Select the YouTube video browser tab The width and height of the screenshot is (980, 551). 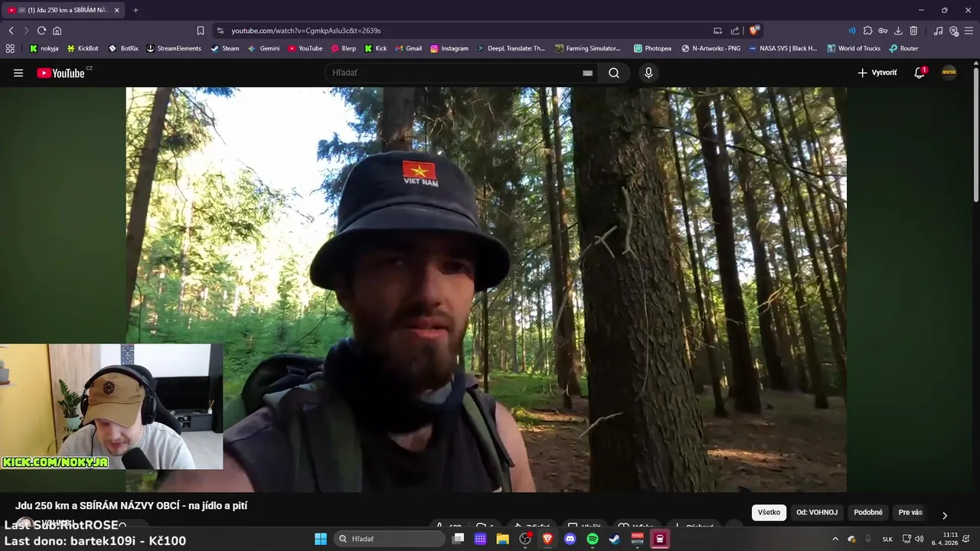63,10
